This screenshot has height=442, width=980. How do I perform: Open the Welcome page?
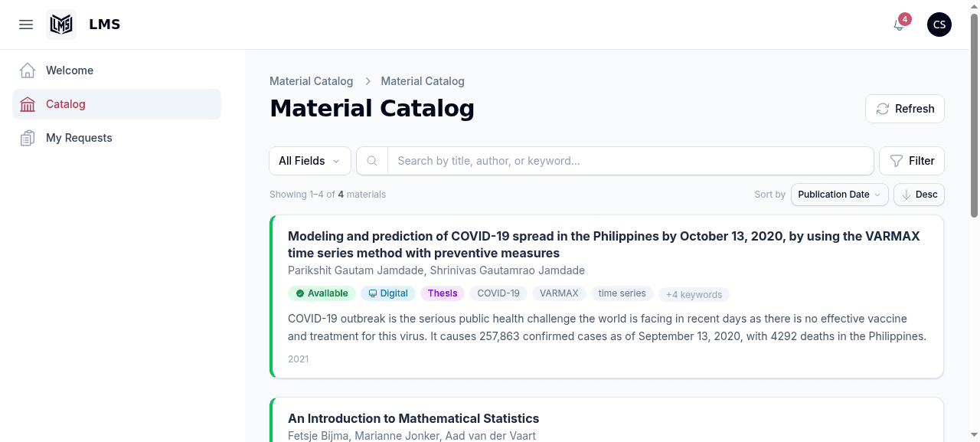pyautogui.click(x=116, y=70)
